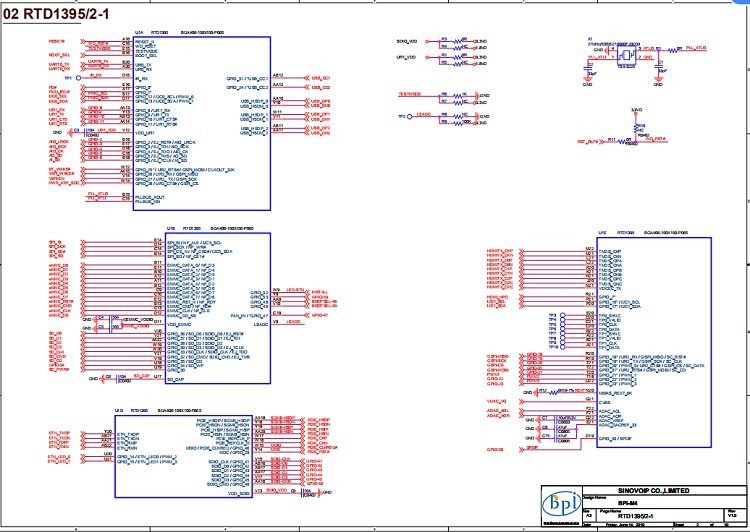Image resolution: width=750 pixels, height=532 pixels.
Task: Click the 3.3VD power label above R10
Action: [x=636, y=110]
